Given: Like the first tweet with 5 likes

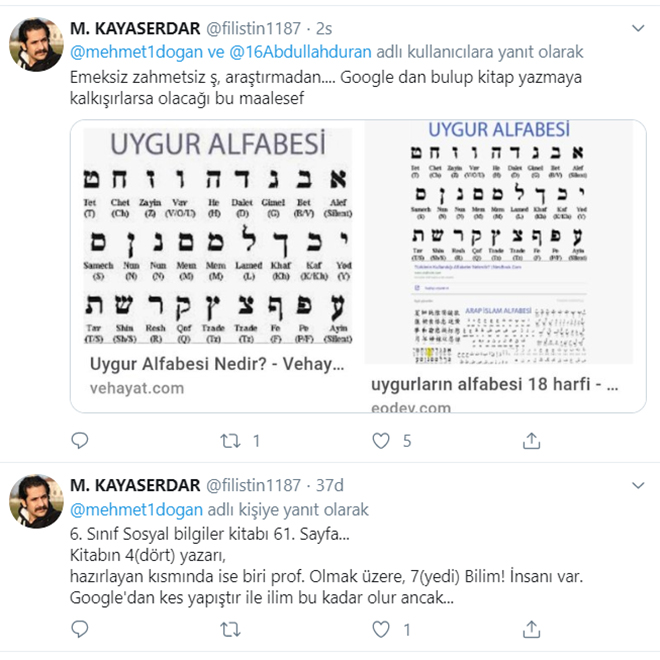Looking at the screenshot, I should (x=381, y=441).
